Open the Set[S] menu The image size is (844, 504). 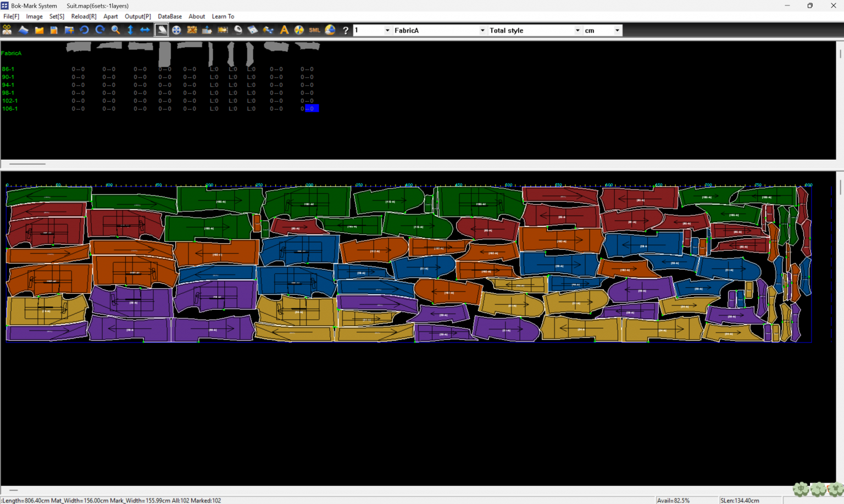[x=57, y=16]
